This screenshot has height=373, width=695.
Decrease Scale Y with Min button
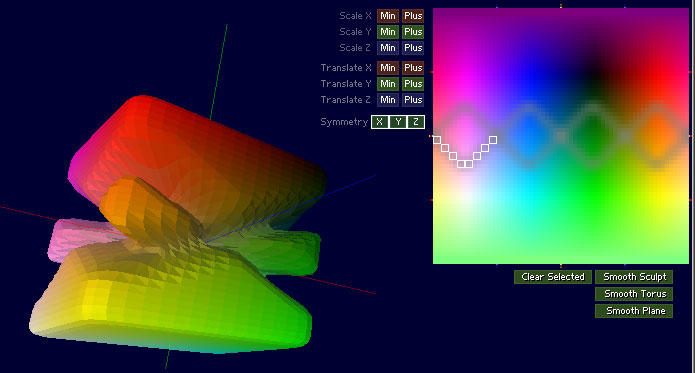pos(387,32)
